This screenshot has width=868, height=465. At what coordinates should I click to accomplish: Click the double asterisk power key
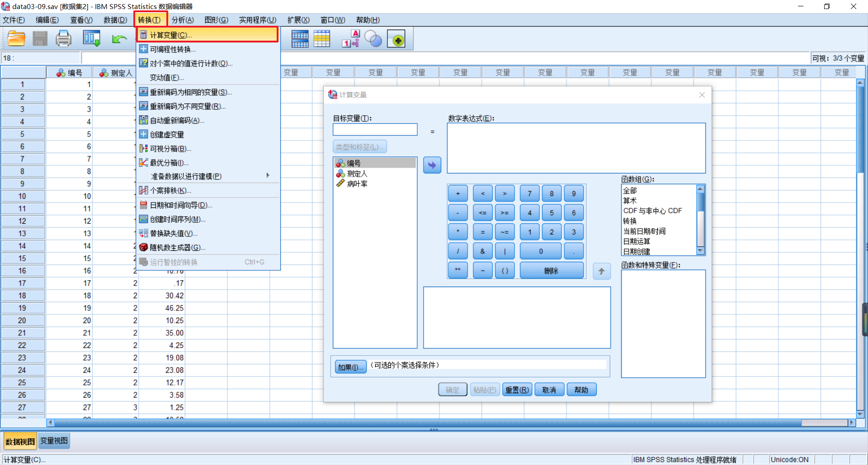click(x=458, y=270)
